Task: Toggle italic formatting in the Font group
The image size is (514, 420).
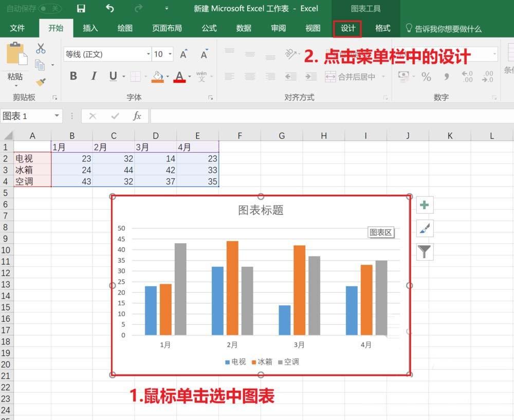Action: click(94, 76)
